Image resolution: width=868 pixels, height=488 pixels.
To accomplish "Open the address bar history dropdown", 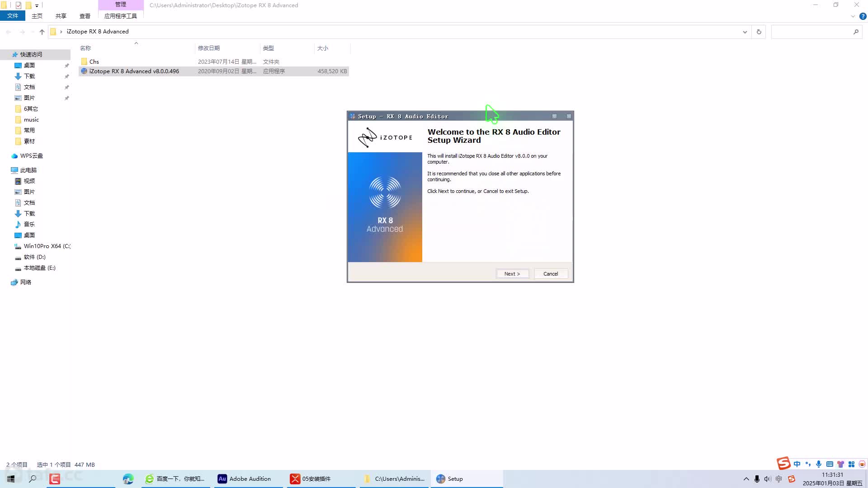I will [x=745, y=32].
